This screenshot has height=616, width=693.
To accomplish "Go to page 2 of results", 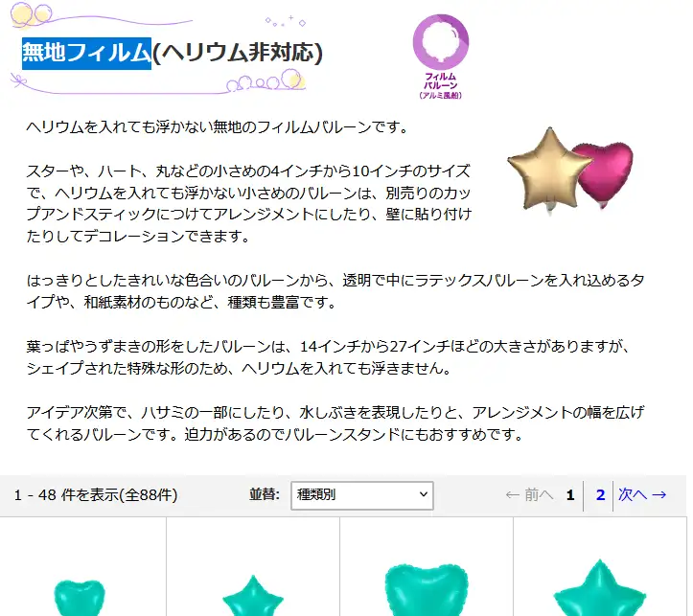I will point(600,495).
